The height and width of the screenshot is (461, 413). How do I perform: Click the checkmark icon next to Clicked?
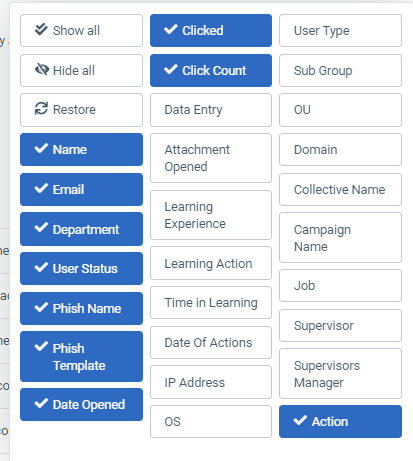click(x=171, y=30)
